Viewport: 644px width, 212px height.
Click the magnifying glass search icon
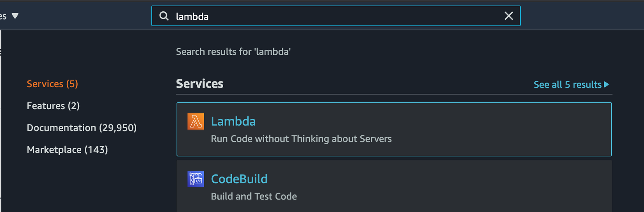[x=164, y=16]
